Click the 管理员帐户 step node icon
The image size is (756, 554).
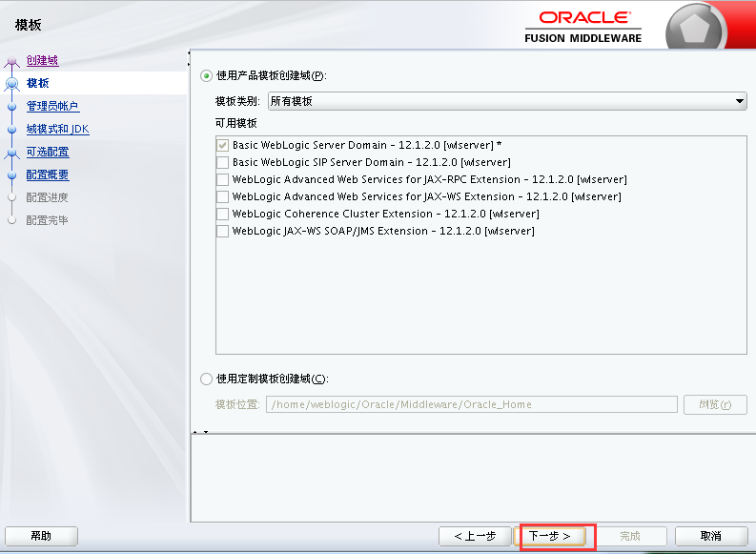(x=12, y=107)
